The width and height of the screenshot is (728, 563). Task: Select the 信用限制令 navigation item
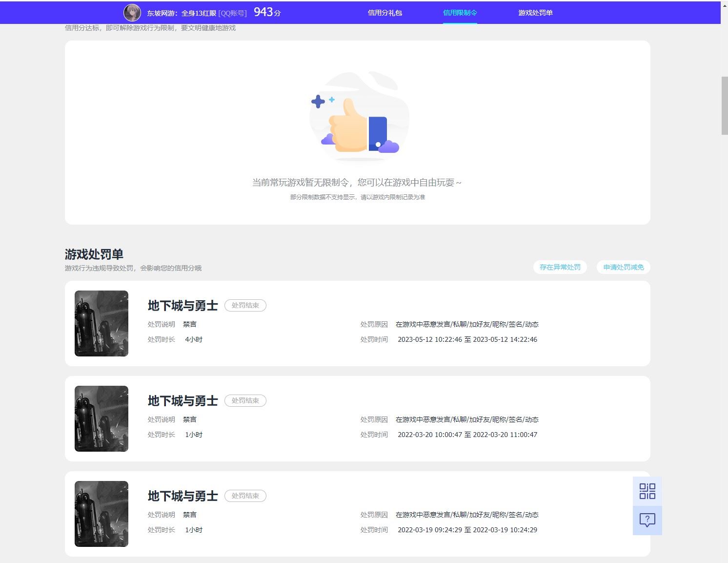point(460,13)
